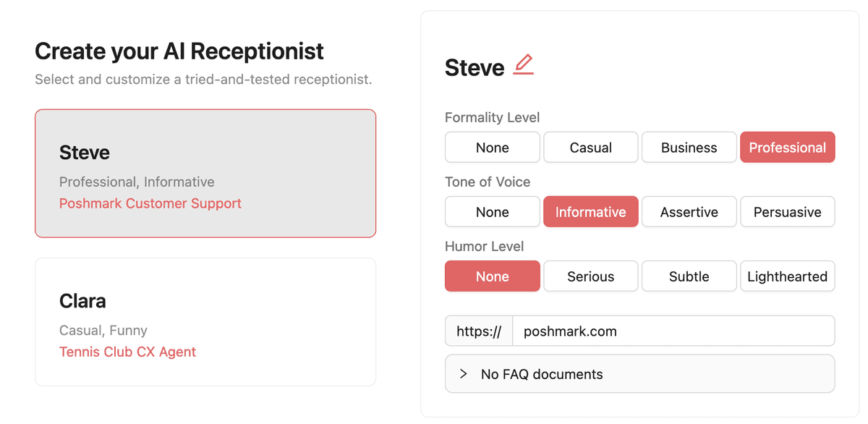The height and width of the screenshot is (424, 868).
Task: Select the Business formality level
Action: tap(689, 147)
